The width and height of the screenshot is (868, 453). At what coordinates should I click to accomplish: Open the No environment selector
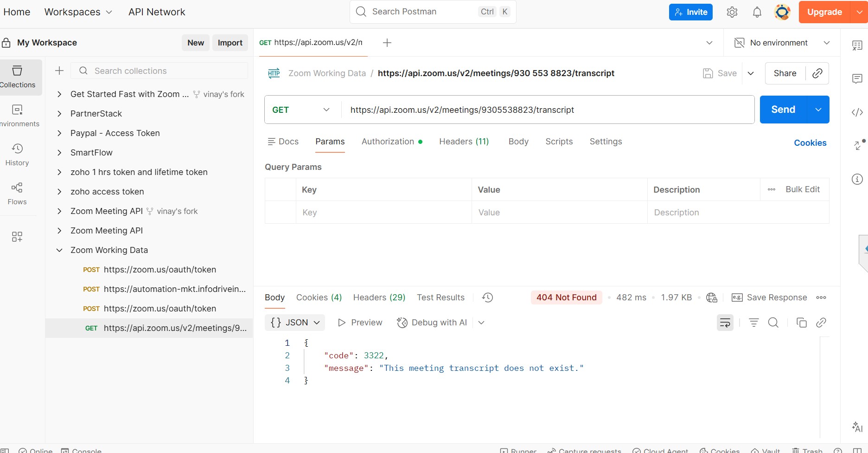tap(782, 43)
